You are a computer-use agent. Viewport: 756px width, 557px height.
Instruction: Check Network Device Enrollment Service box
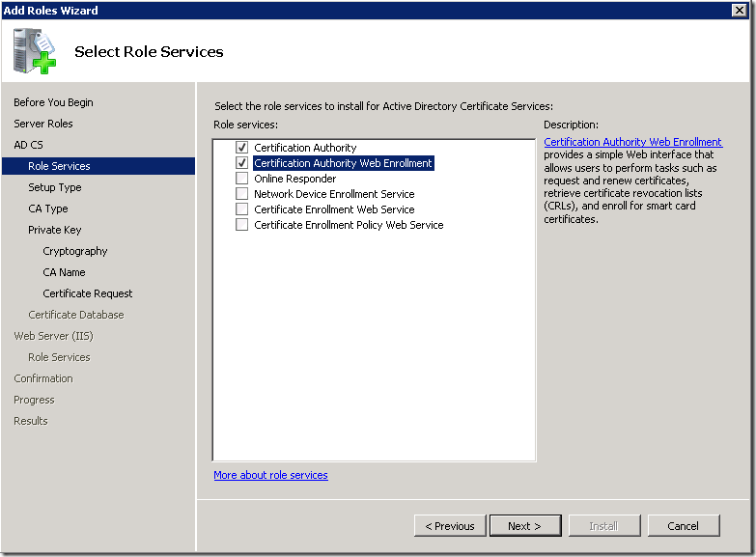[x=241, y=193]
